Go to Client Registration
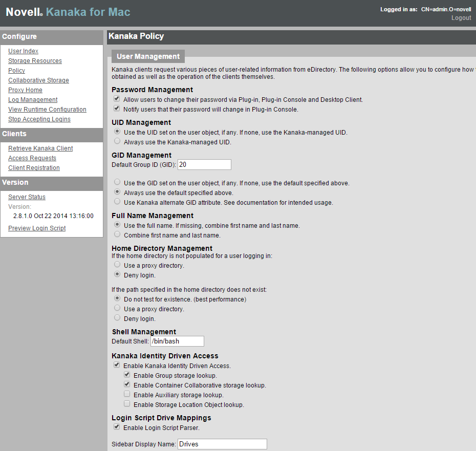The height and width of the screenshot is (451, 476). pyautogui.click(x=34, y=167)
